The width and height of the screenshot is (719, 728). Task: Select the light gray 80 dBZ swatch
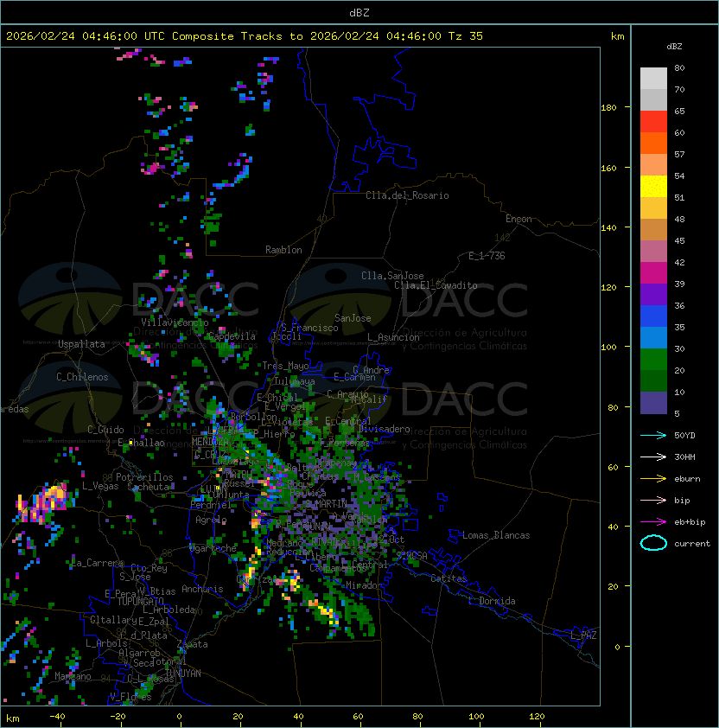pyautogui.click(x=653, y=78)
